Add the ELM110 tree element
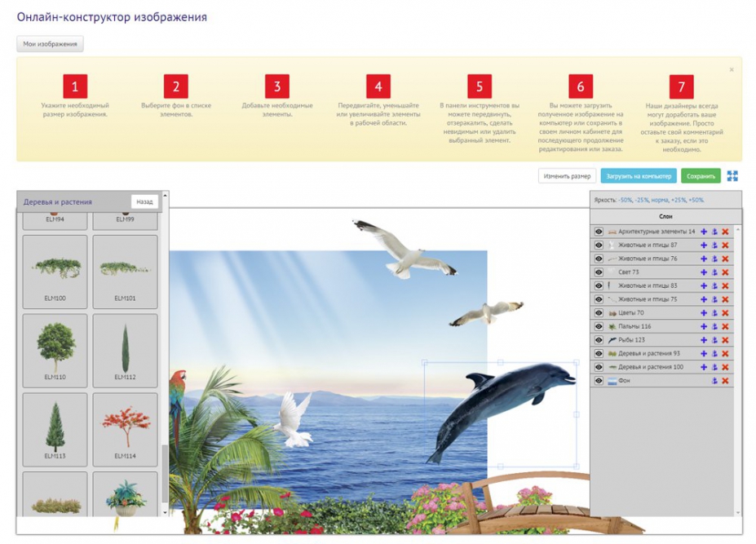 tap(55, 351)
